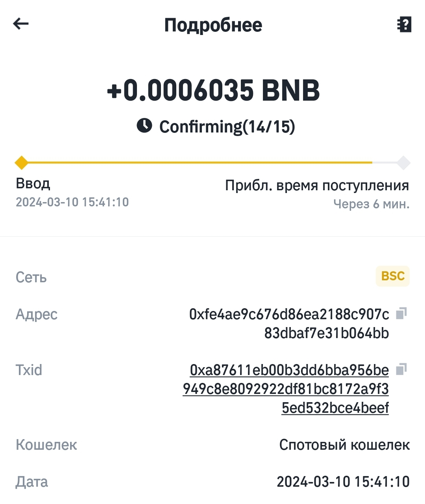Open the Txid transaction hash link
425x504 pixels.
click(286, 389)
